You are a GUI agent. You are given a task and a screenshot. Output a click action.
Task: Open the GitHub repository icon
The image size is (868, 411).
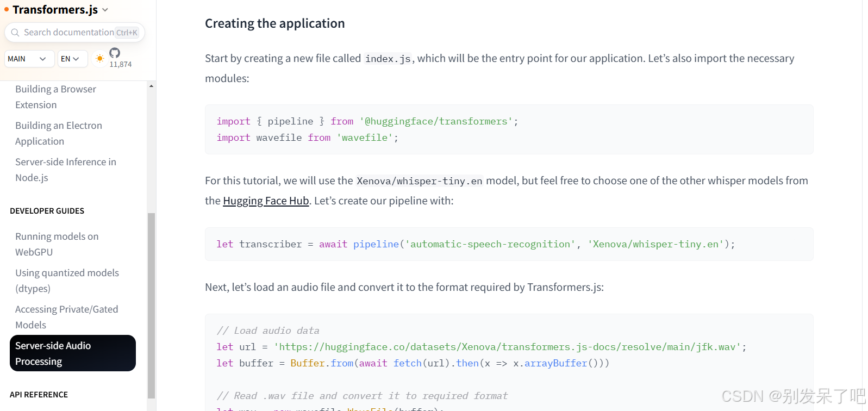115,53
